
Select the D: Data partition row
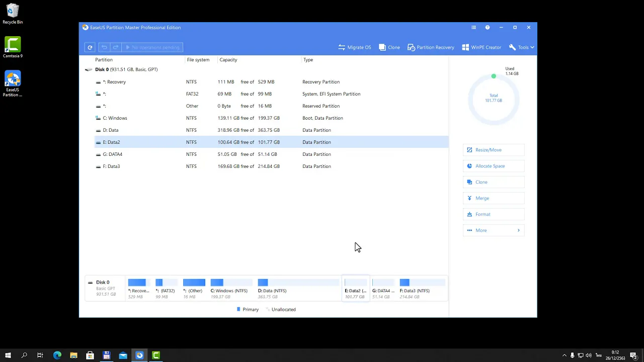(x=271, y=130)
